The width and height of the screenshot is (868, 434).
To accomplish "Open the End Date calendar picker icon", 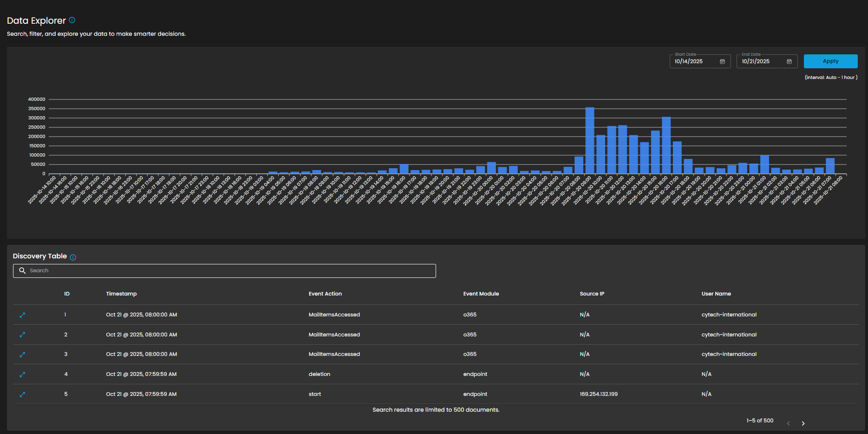I will point(789,62).
